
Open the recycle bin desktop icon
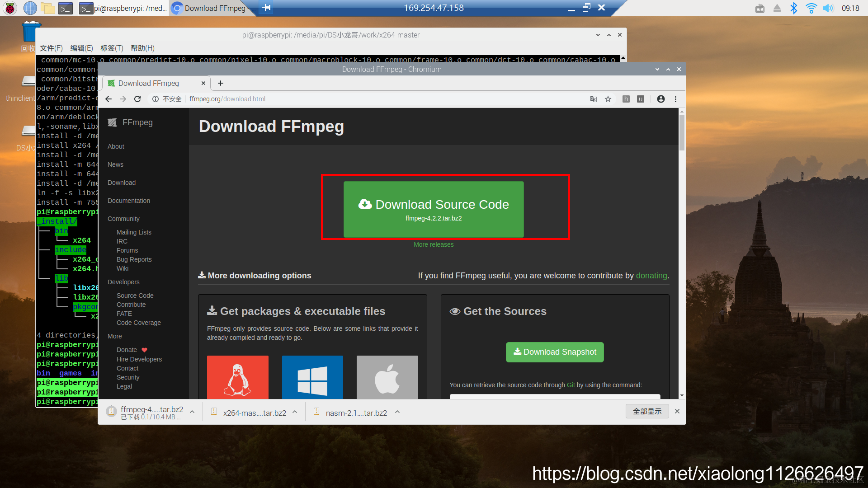click(31, 33)
